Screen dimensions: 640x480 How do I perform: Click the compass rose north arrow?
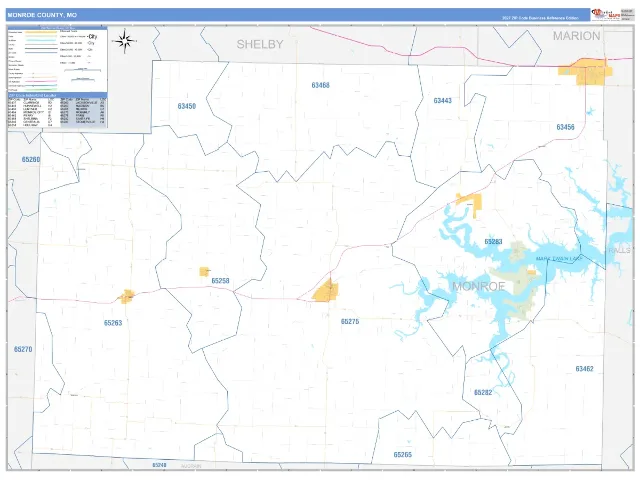(x=125, y=41)
